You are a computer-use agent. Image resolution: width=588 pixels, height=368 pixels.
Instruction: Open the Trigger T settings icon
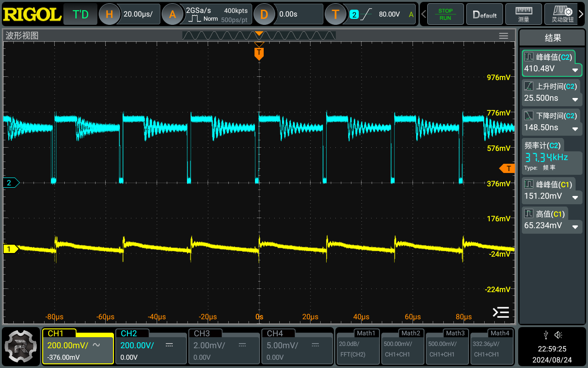coord(335,14)
